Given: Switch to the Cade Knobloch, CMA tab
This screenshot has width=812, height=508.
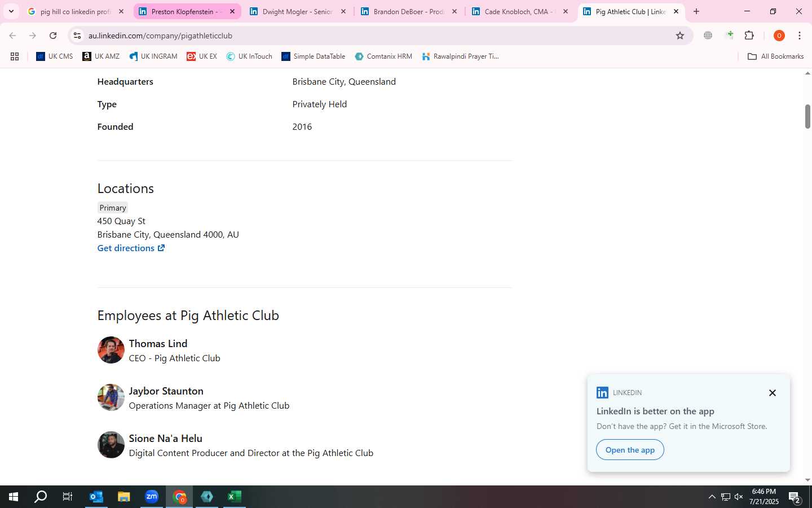Looking at the screenshot, I should click(520, 11).
